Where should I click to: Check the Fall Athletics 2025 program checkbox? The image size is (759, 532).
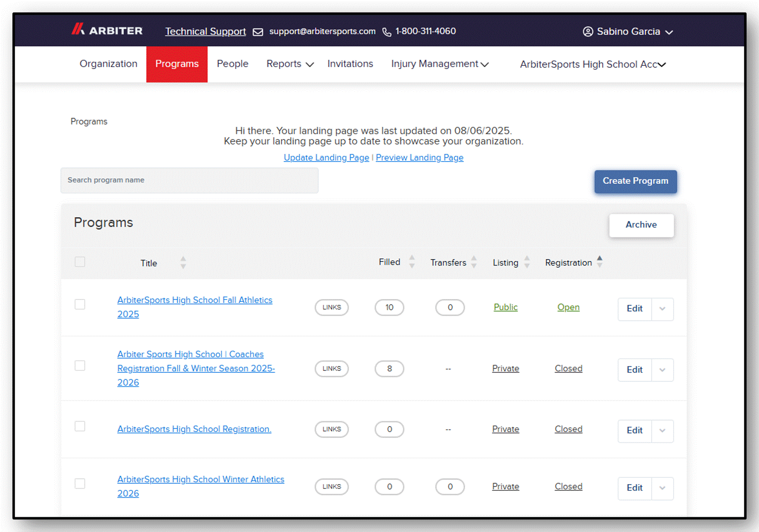point(80,304)
